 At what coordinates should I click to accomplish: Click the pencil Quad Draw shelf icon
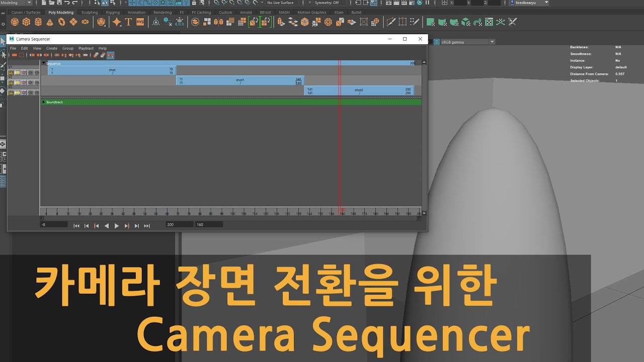(415, 22)
